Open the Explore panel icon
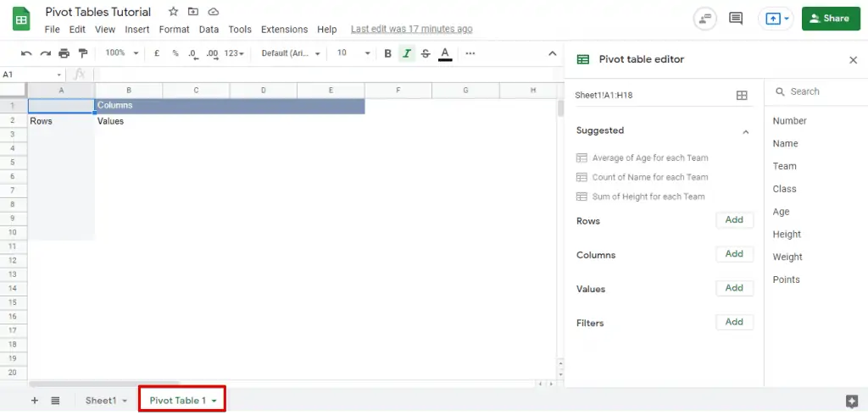Image resolution: width=868 pixels, height=415 pixels. pyautogui.click(x=852, y=401)
